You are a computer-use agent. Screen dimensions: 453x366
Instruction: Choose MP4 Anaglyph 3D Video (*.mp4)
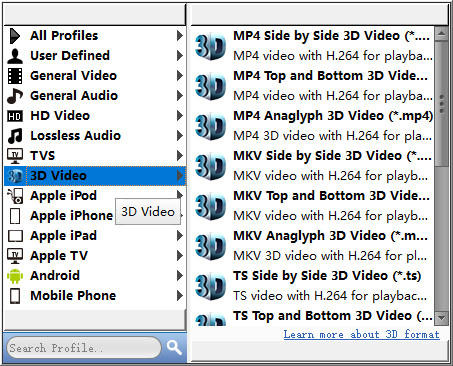point(313,126)
